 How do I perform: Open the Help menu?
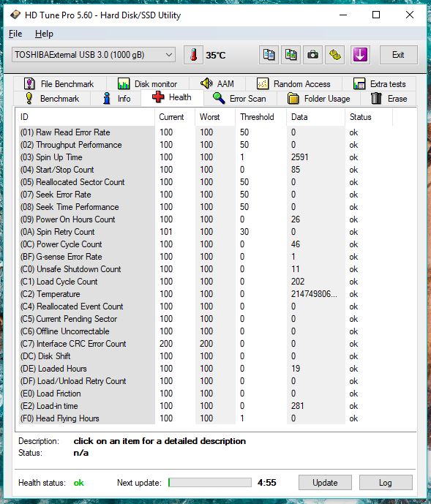(x=44, y=34)
